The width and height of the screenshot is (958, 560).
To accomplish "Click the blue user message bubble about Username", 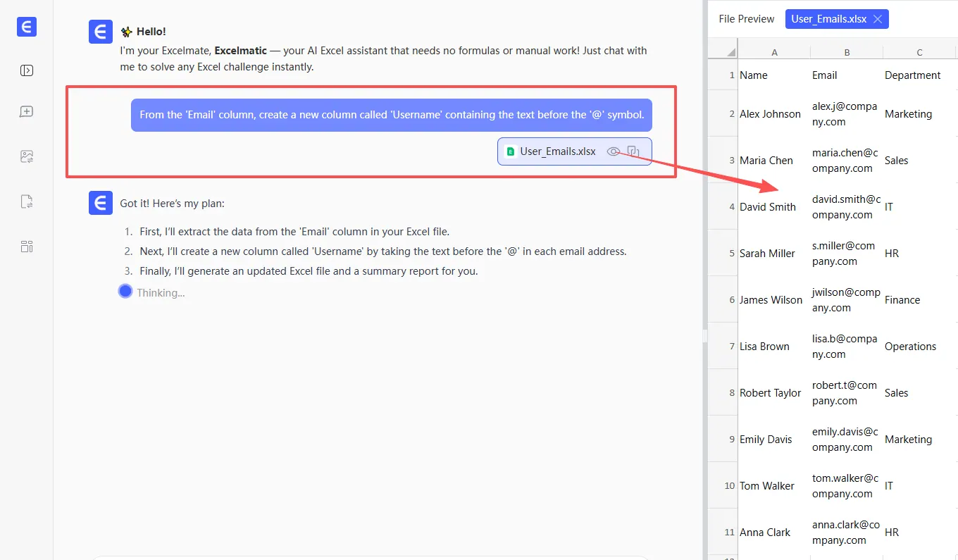I will point(391,115).
